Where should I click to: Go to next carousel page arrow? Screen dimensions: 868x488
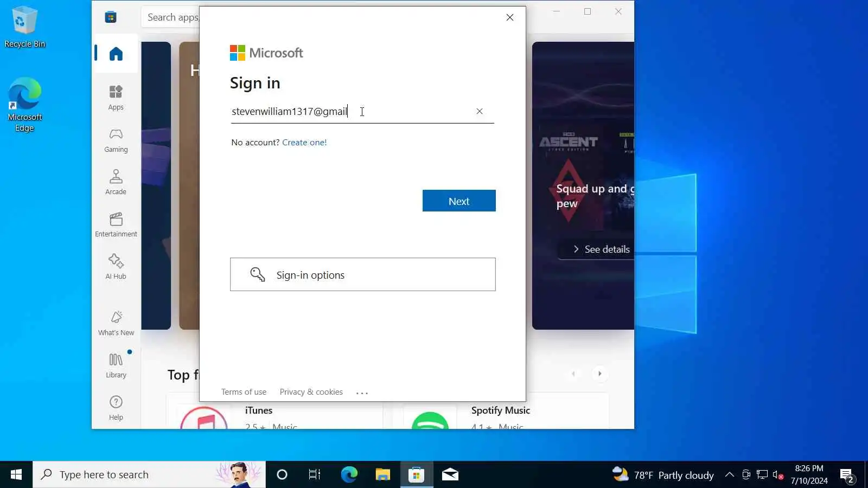(599, 374)
